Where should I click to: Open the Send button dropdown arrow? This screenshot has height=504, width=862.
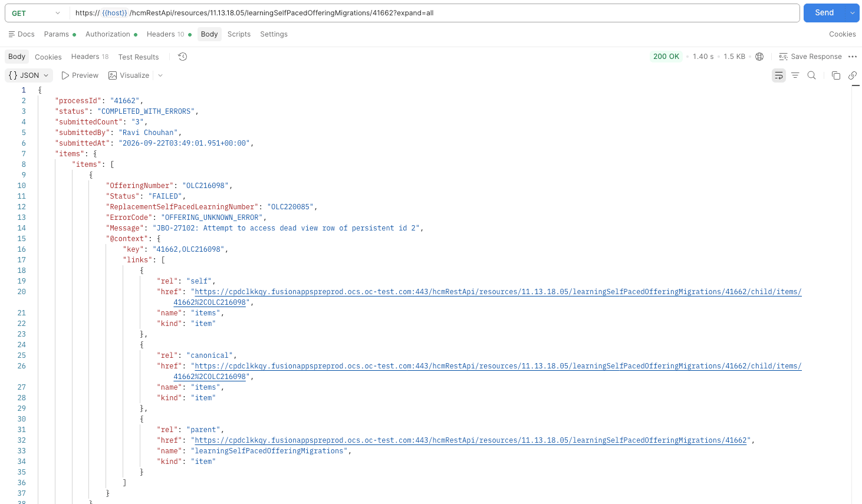853,13
